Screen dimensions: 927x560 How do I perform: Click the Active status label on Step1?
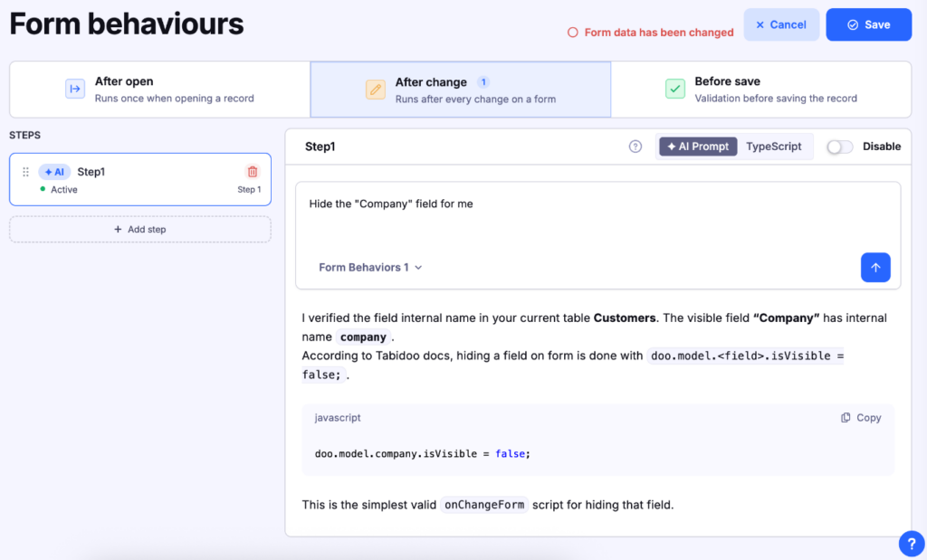point(64,190)
